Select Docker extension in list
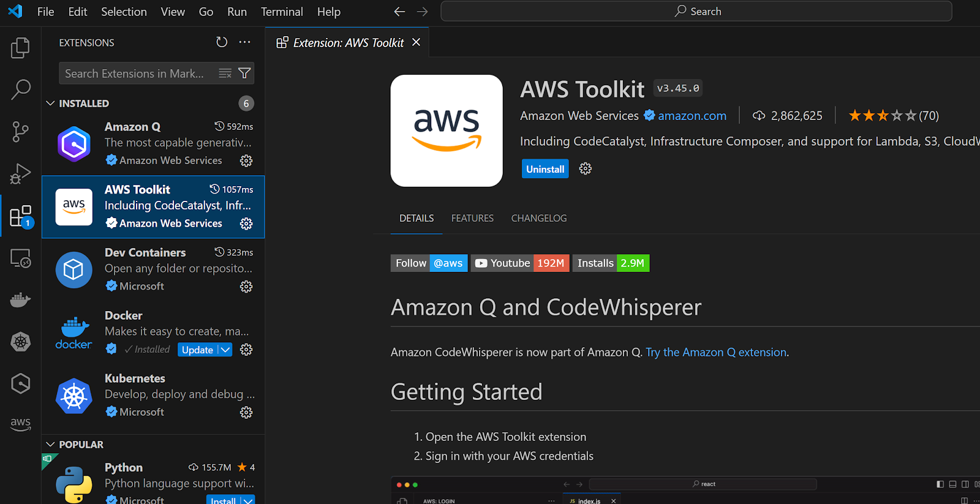The image size is (980, 504). [x=153, y=333]
